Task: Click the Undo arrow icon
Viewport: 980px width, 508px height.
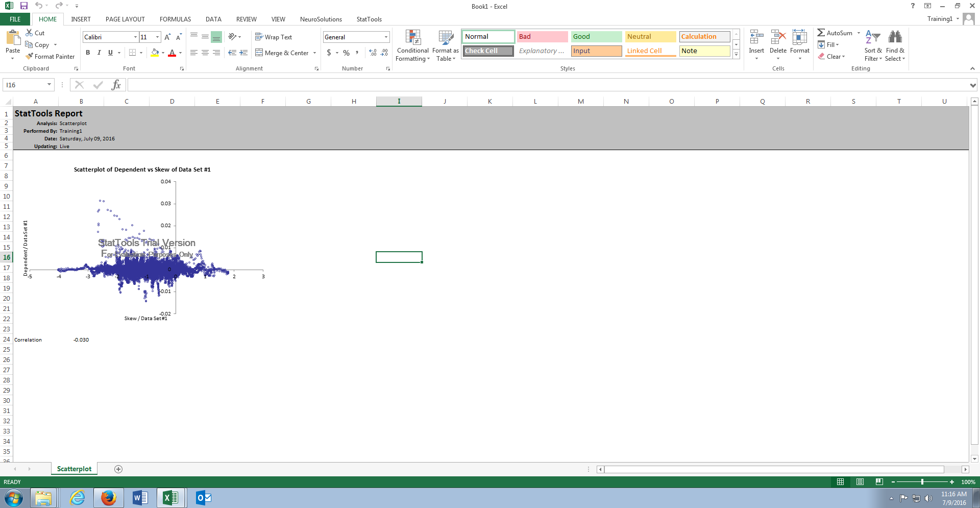Action: tap(39, 6)
